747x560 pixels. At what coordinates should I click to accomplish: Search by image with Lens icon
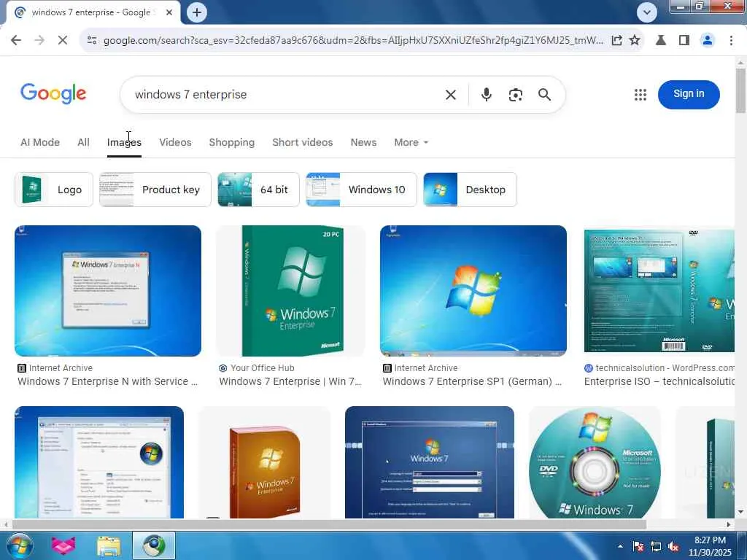(516, 95)
